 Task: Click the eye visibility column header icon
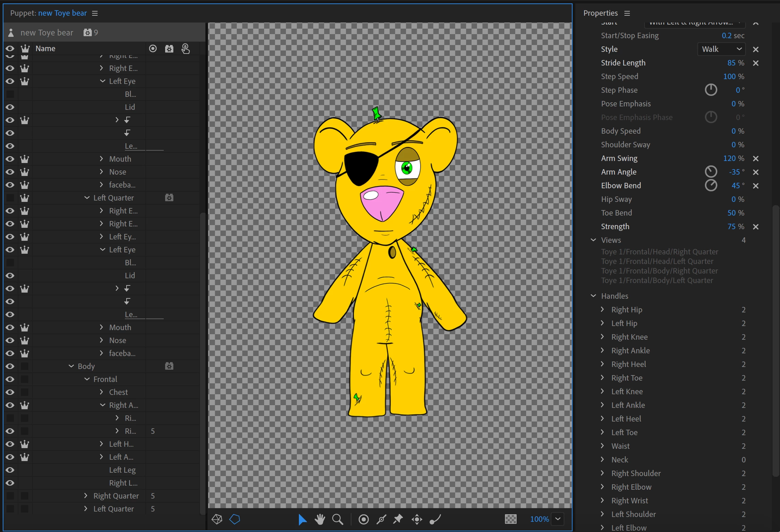click(10, 48)
